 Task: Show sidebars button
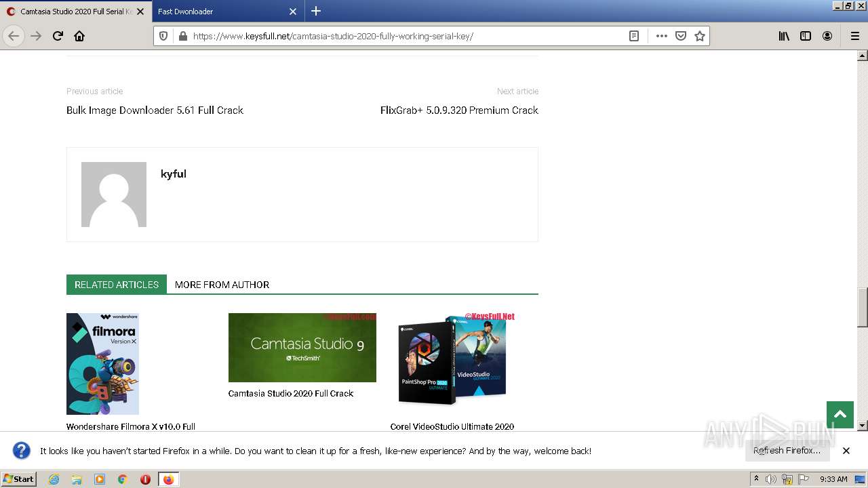(x=806, y=36)
